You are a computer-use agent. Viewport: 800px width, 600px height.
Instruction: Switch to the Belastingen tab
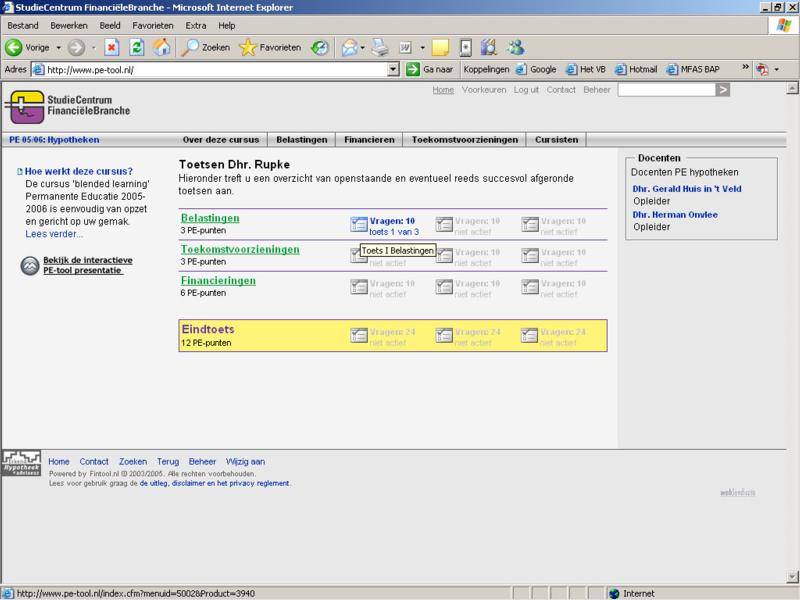pos(301,140)
